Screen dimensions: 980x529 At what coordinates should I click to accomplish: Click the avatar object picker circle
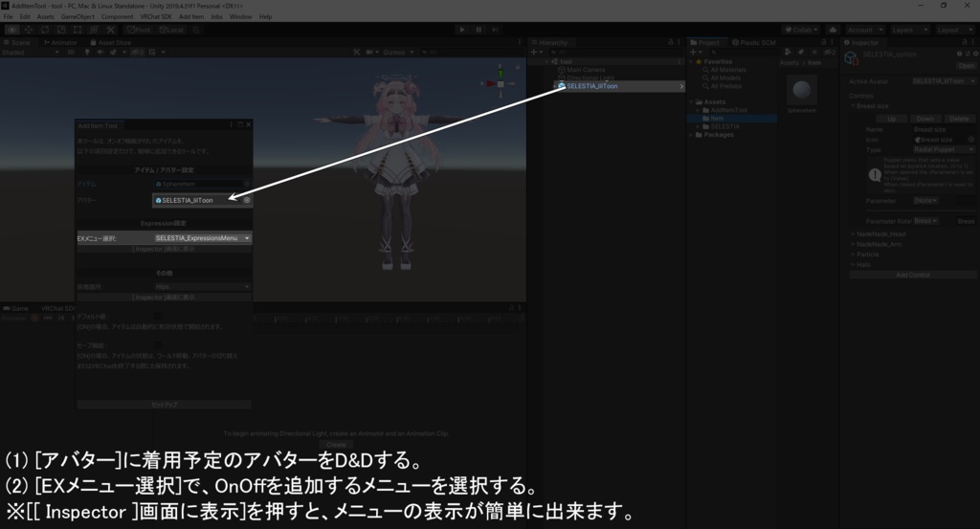(247, 200)
